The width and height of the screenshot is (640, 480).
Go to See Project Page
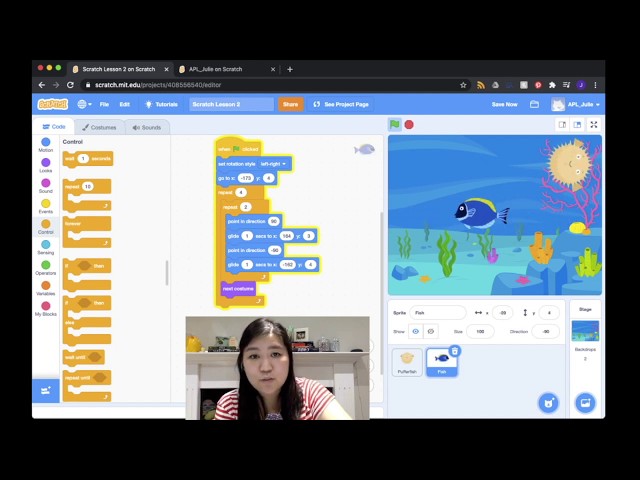pos(341,104)
